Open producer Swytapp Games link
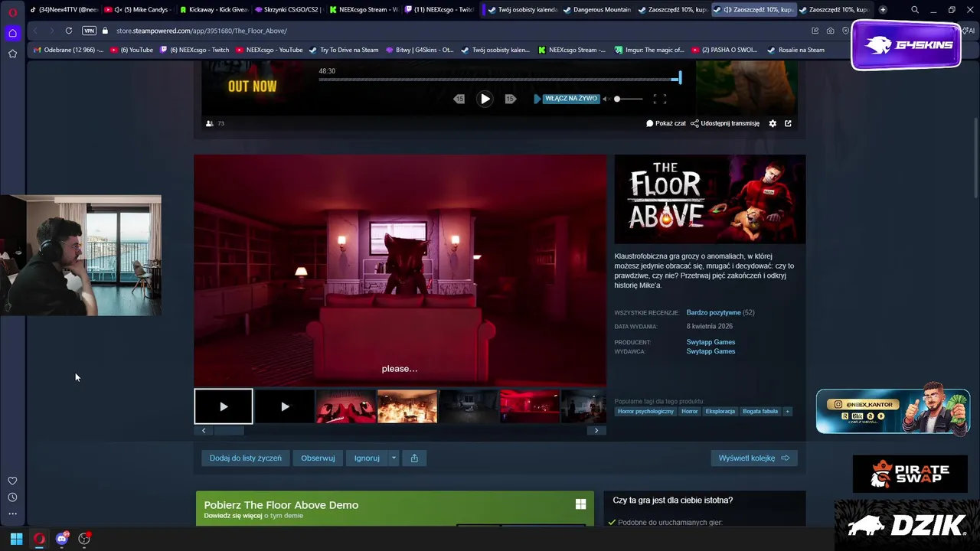980x551 pixels. click(x=710, y=342)
